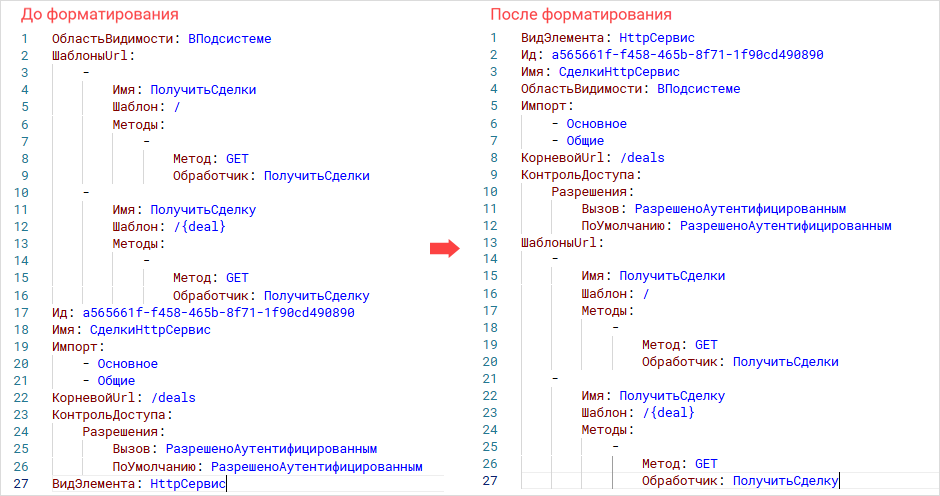Click line number 13 in the 'После форматирования' editor

click(490, 243)
